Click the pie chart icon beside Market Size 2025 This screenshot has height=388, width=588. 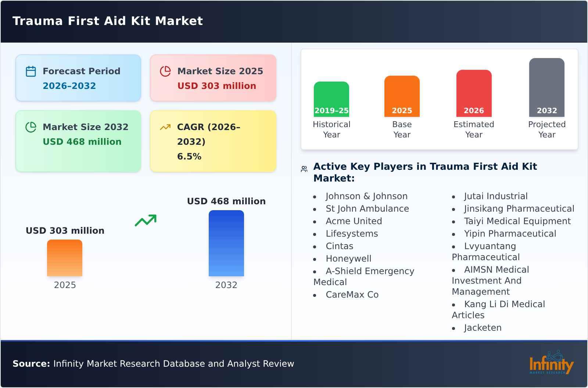(x=165, y=71)
